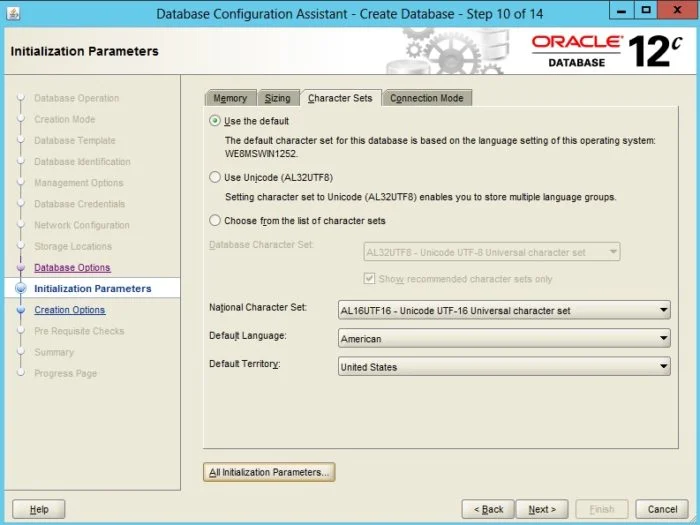Minimize the Database Configuration Assistant window

coord(621,11)
